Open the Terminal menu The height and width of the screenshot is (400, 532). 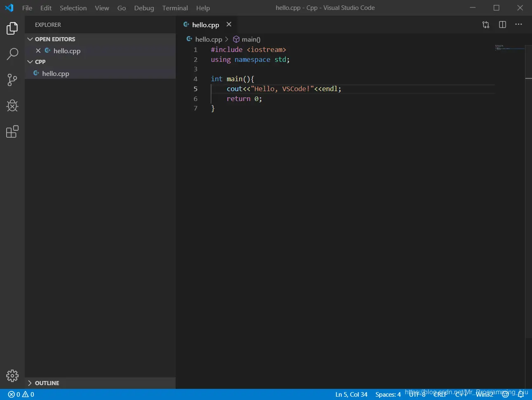[175, 8]
